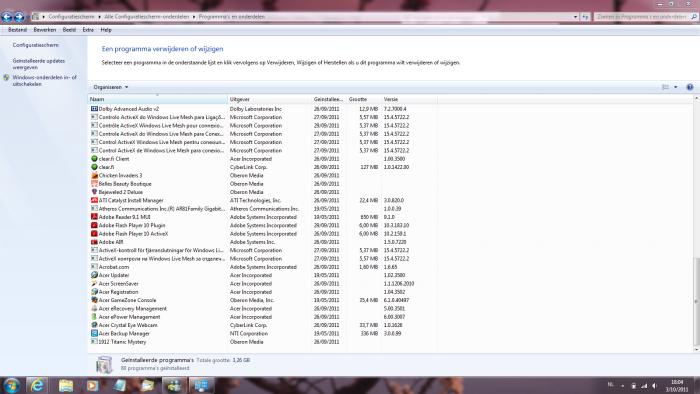Sort list by the Grootte column

click(x=363, y=99)
